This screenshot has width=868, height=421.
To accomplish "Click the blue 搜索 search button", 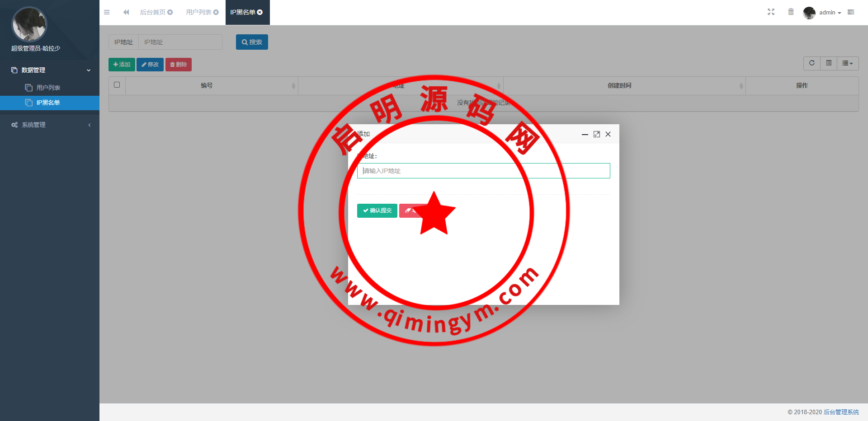I will click(x=252, y=42).
